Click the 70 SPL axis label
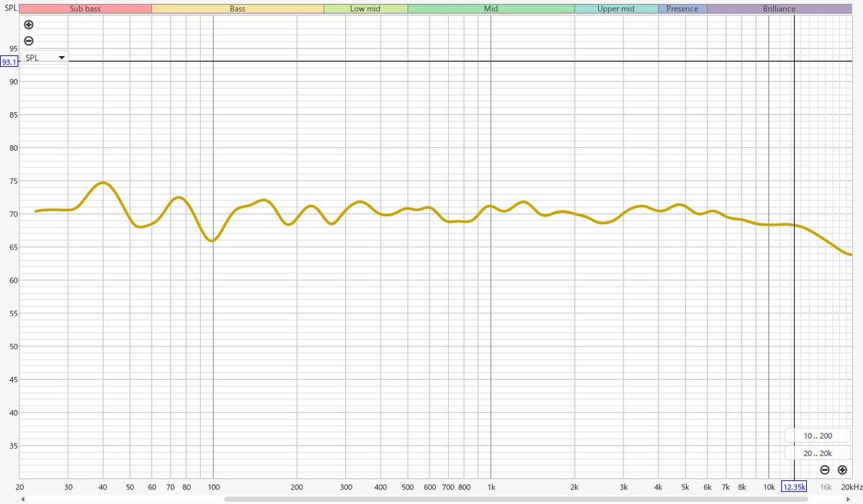This screenshot has height=504, width=863. click(12, 214)
